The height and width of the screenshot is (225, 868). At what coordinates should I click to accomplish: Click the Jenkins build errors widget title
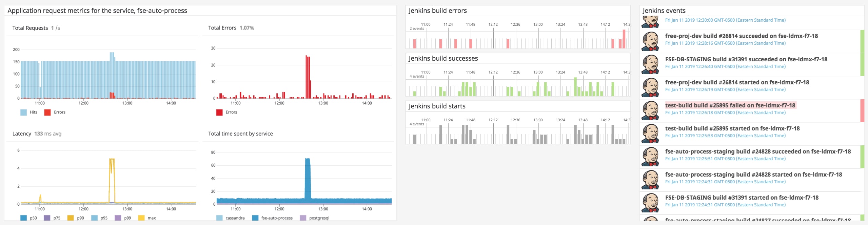pos(437,11)
